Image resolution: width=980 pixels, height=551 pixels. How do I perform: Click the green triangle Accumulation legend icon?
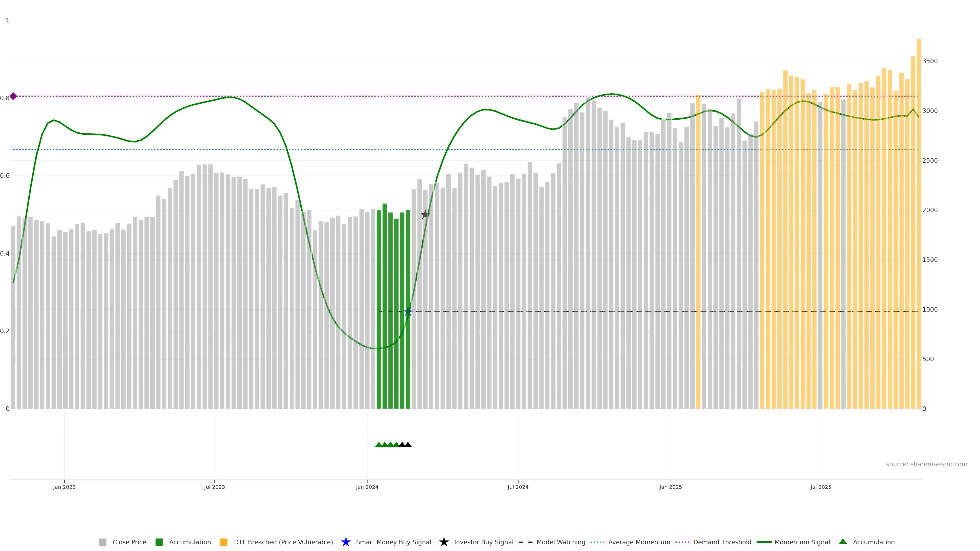point(843,542)
